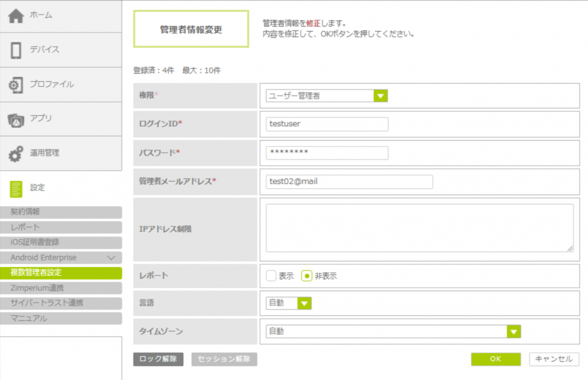Open Devices via the phone icon

[x=16, y=50]
